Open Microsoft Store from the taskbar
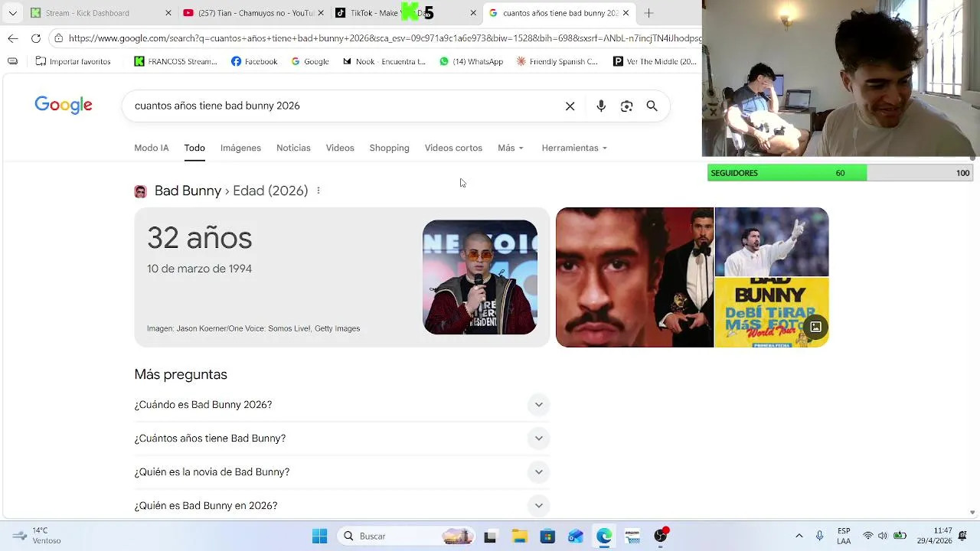The image size is (980, 551). click(547, 536)
